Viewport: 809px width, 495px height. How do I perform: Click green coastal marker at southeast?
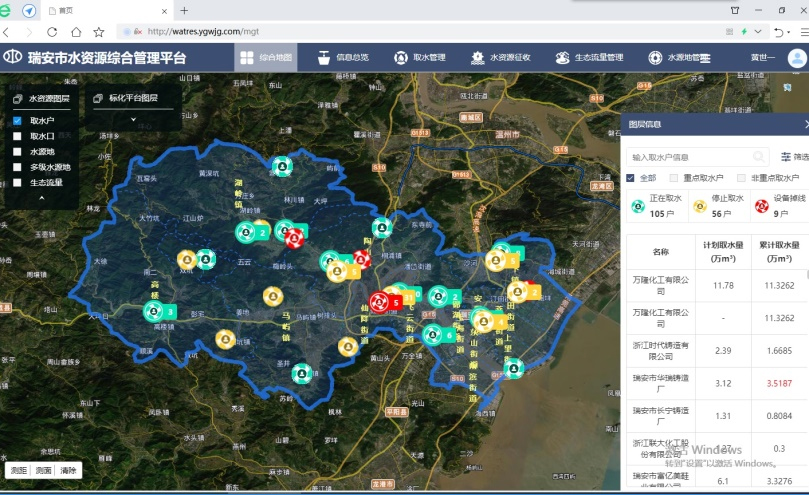coord(514,369)
